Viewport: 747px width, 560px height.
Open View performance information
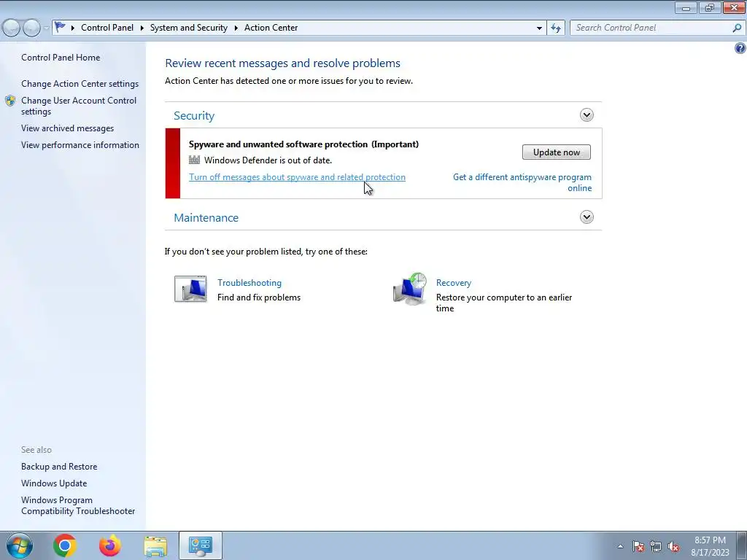click(x=80, y=145)
